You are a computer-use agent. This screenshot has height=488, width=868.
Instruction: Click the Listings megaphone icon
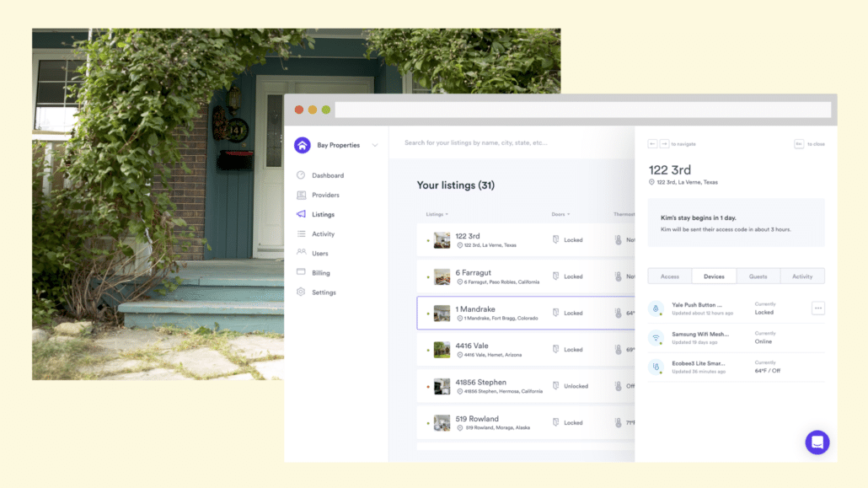301,214
